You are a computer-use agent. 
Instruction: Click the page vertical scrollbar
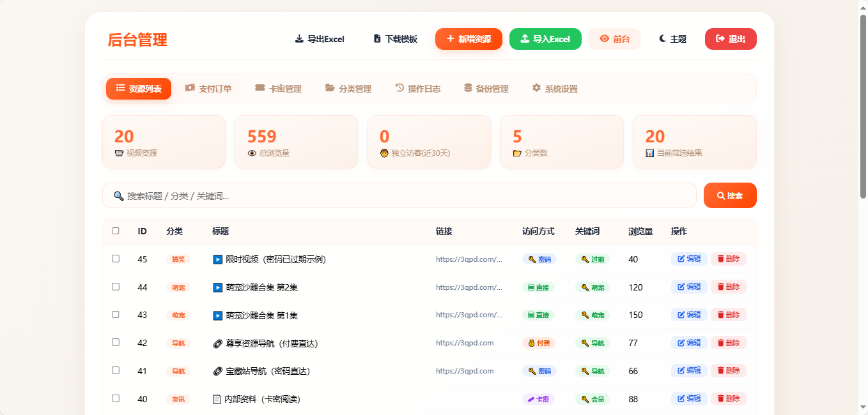[862, 107]
